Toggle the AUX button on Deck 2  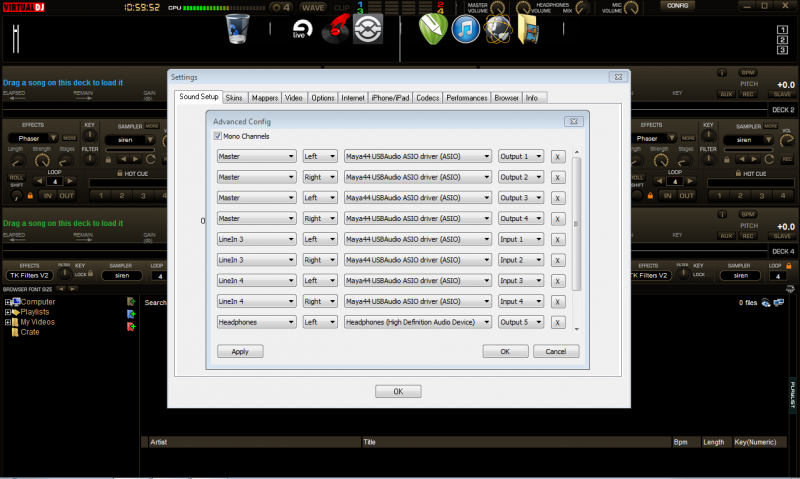(726, 94)
